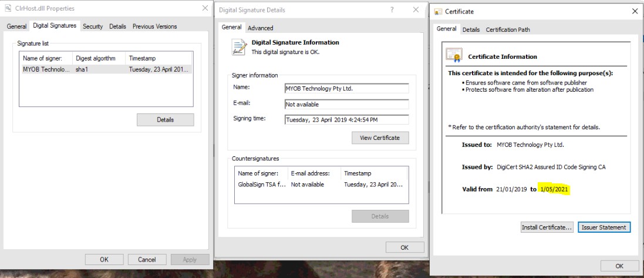Click OK in Certificate window
This screenshot has width=644, height=278.
click(620, 266)
